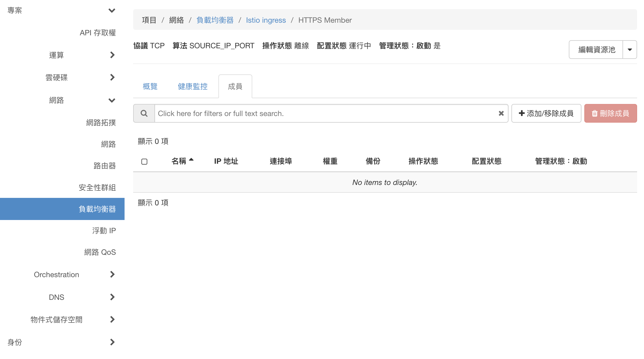Switch to the 健康監控 tab
This screenshot has width=644, height=359.
tap(193, 86)
